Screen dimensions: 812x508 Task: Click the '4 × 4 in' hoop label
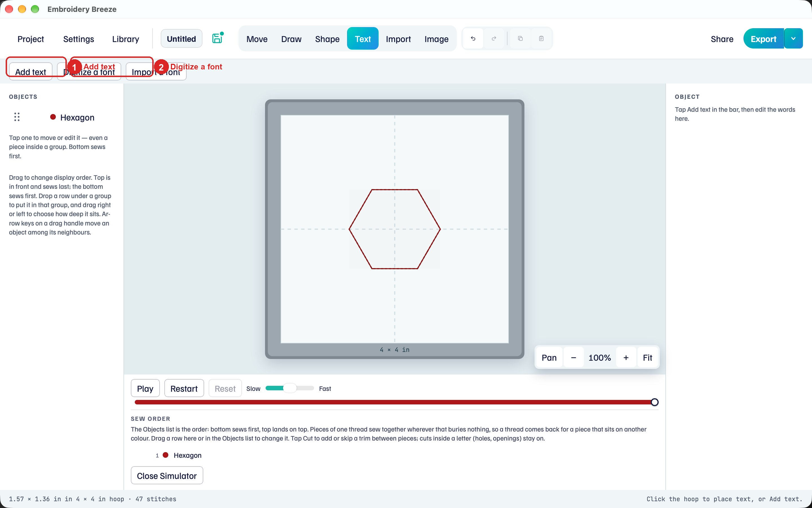tap(394, 350)
